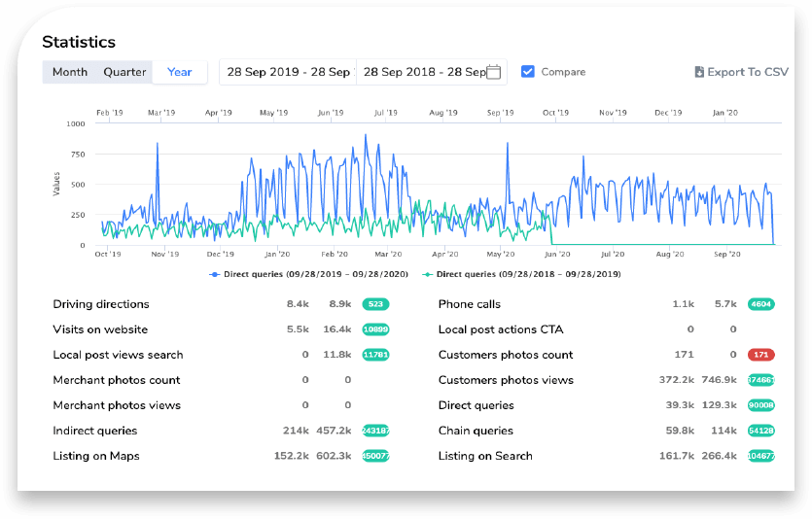812x519 pixels.
Task: Switch to the Month view tab
Action: tap(70, 72)
